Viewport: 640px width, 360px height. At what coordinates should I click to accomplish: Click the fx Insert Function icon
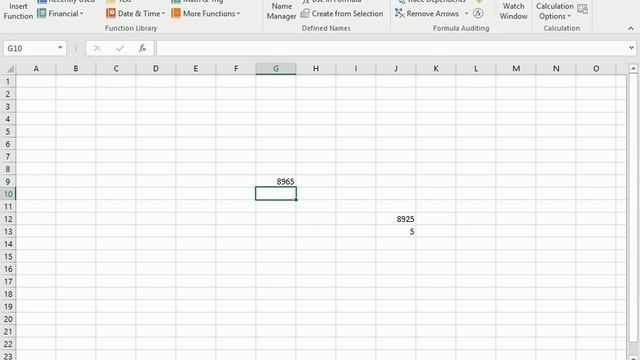click(142, 49)
